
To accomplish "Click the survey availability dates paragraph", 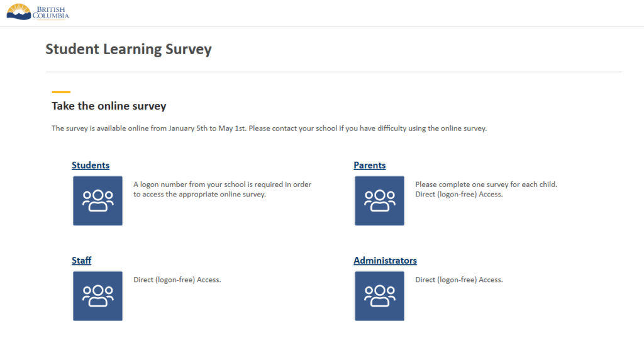I will [269, 128].
